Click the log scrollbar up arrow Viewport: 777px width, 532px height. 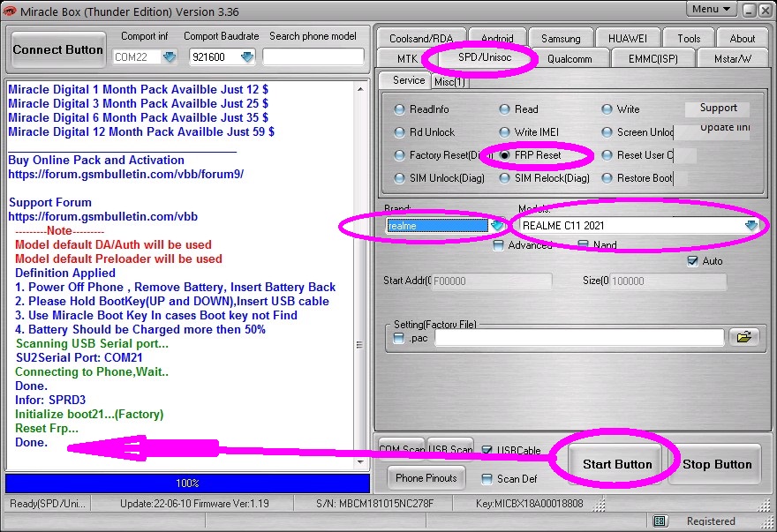click(x=360, y=89)
